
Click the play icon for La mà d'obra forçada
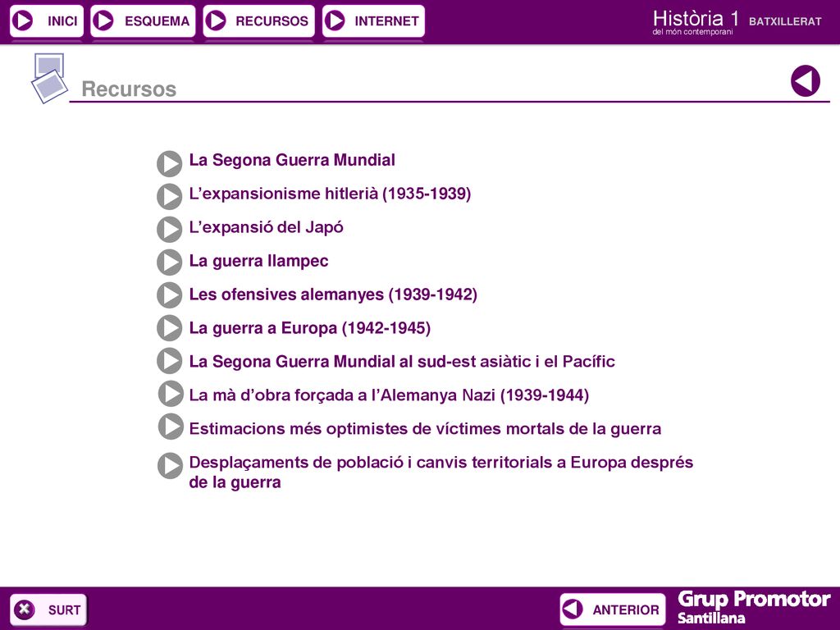click(171, 394)
